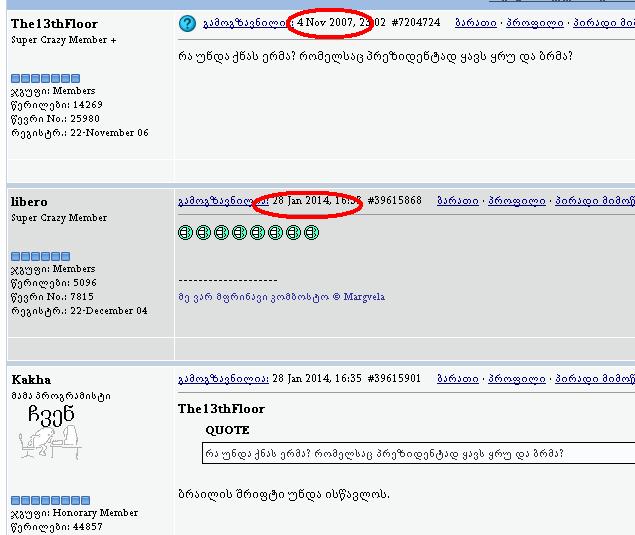The height and width of the screenshot is (535, 635).
Task: Click libero's blue rank pips bar
Action: pyautogui.click(x=40, y=256)
